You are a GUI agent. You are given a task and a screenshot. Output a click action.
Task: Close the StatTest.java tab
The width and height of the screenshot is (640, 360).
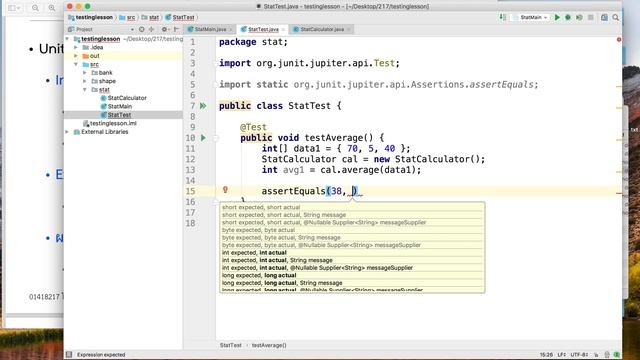click(283, 29)
